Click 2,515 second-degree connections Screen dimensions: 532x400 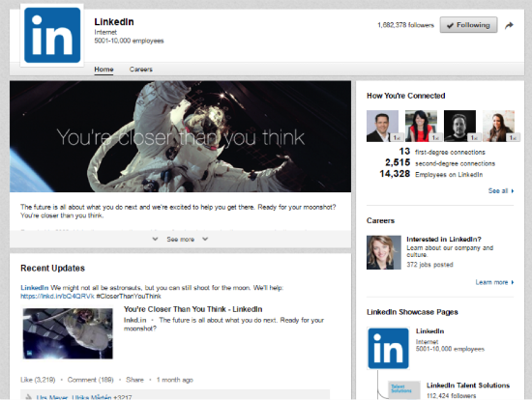pyautogui.click(x=440, y=162)
